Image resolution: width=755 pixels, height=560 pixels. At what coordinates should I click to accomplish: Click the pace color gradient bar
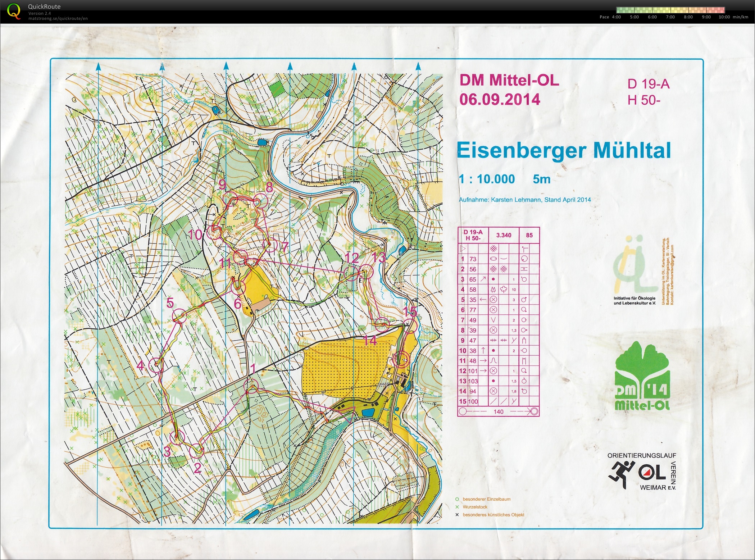(670, 10)
